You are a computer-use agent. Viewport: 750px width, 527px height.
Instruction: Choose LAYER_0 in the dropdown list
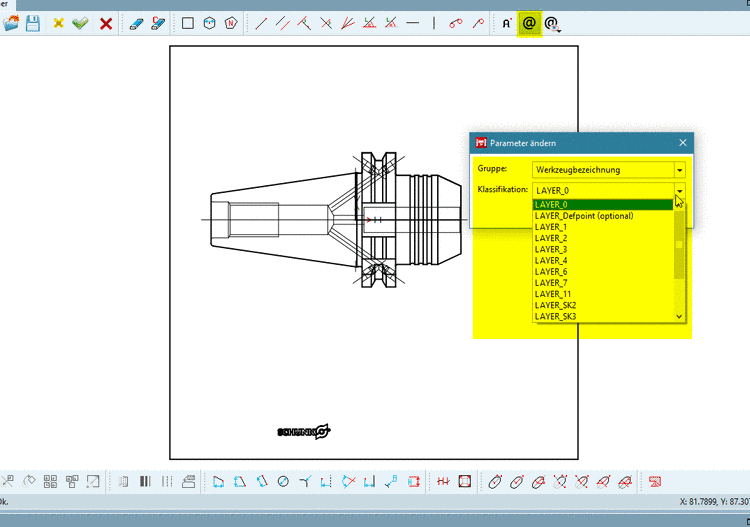pyautogui.click(x=603, y=205)
